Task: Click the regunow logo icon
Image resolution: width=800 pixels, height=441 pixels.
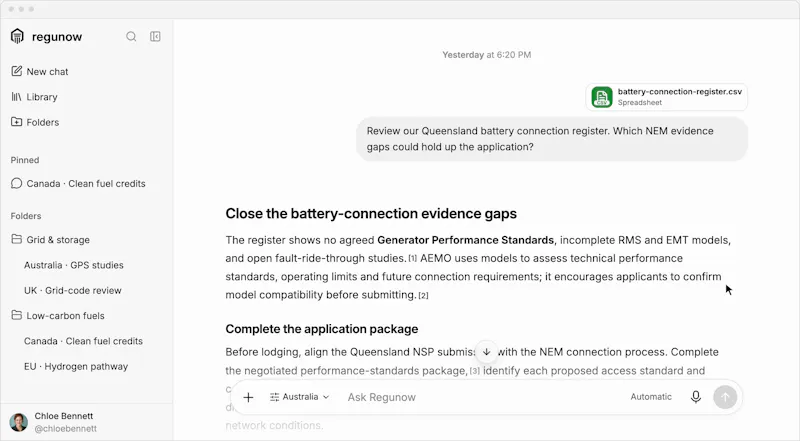Action: tap(17, 36)
